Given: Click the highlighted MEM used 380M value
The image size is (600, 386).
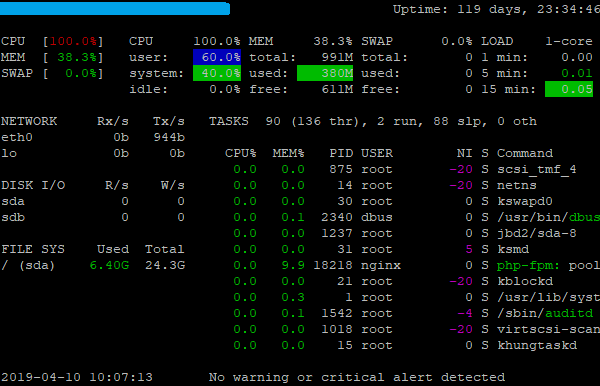Looking at the screenshot, I should (325, 73).
